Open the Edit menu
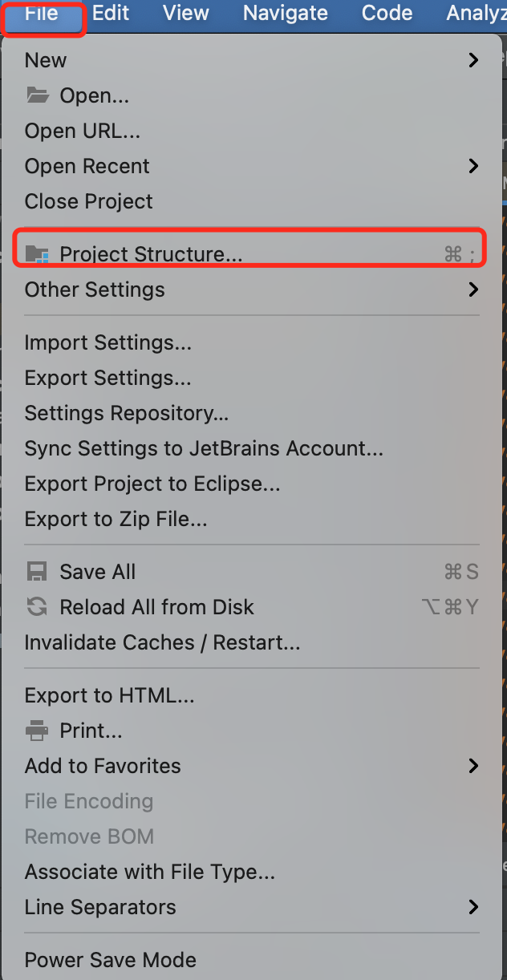Viewport: 507px width, 980px height. pos(110,13)
